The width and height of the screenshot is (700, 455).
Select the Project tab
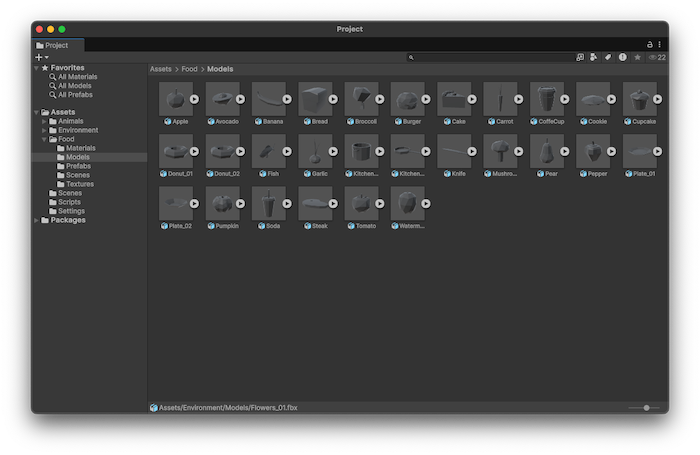click(x=52, y=45)
